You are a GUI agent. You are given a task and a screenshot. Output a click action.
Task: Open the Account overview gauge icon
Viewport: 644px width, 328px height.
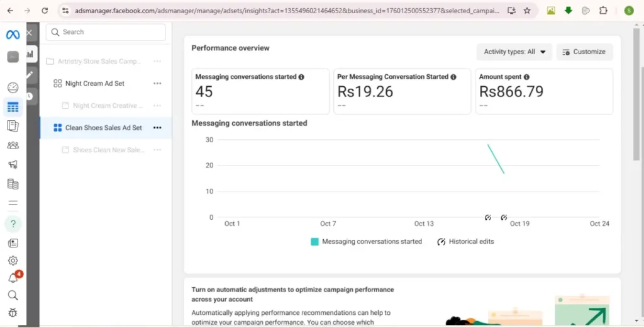tap(13, 88)
